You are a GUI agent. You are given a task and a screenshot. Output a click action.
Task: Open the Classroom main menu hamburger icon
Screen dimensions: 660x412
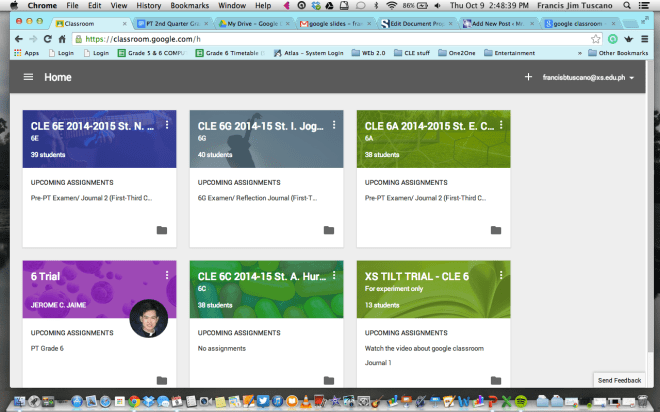click(x=28, y=77)
